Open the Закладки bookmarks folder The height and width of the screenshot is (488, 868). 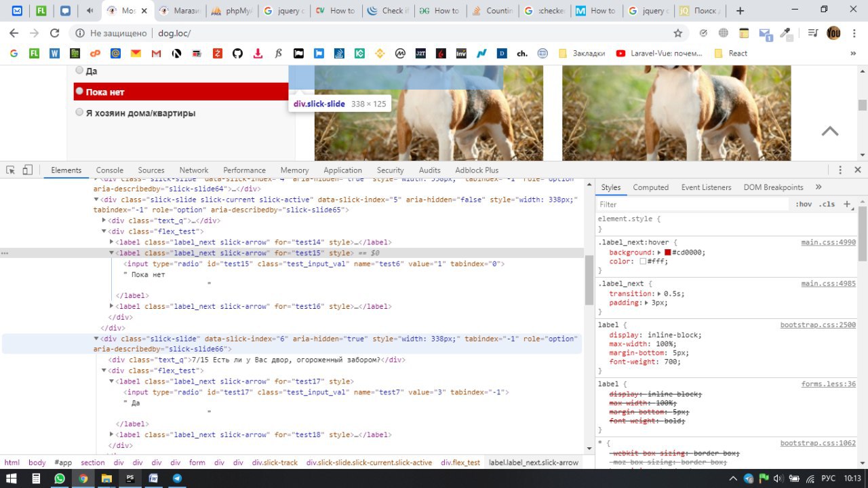click(582, 53)
